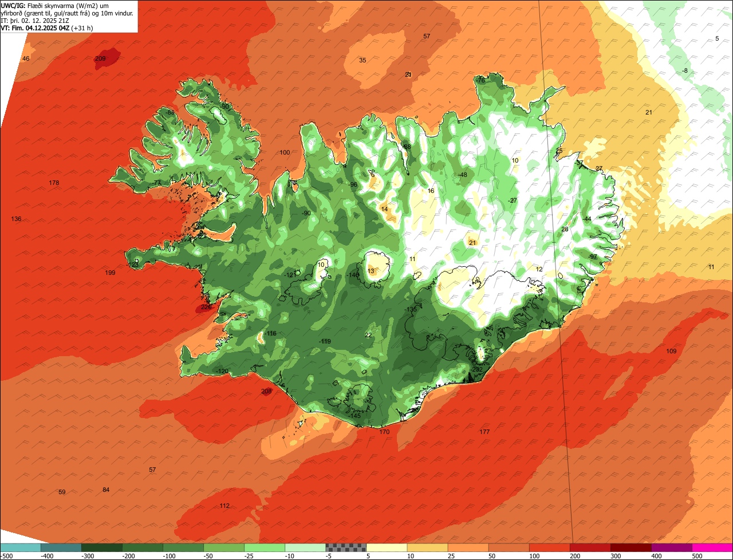733x560 pixels.
Task: Click the map value '-140'
Action: tap(353, 275)
